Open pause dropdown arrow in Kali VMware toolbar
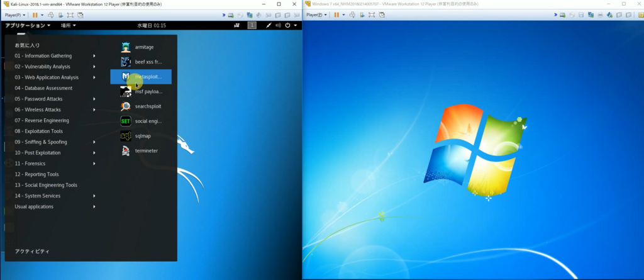Screen dimensions: 644x280 pyautogui.click(x=42, y=15)
